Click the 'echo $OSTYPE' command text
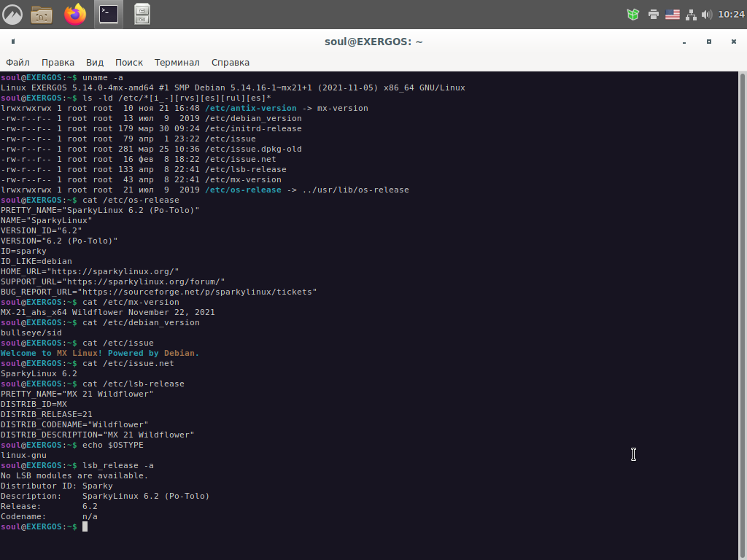747x560 pixels. (x=113, y=446)
